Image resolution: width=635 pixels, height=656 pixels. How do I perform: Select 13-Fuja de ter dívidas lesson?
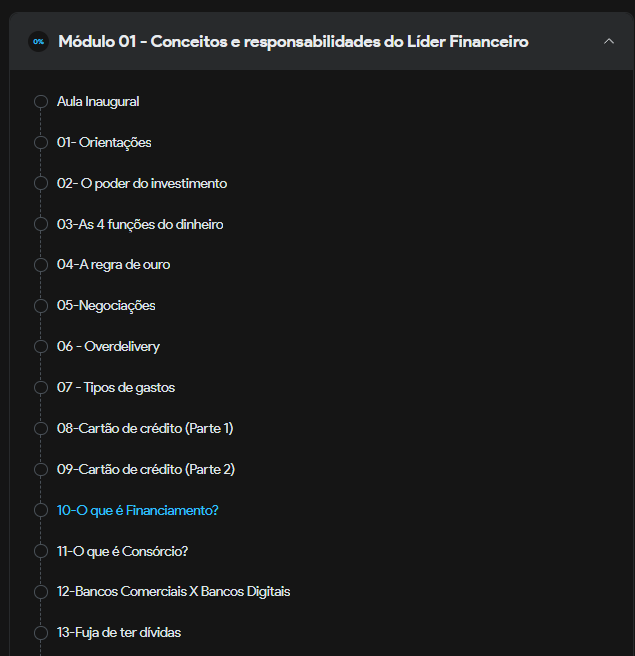[x=119, y=632]
